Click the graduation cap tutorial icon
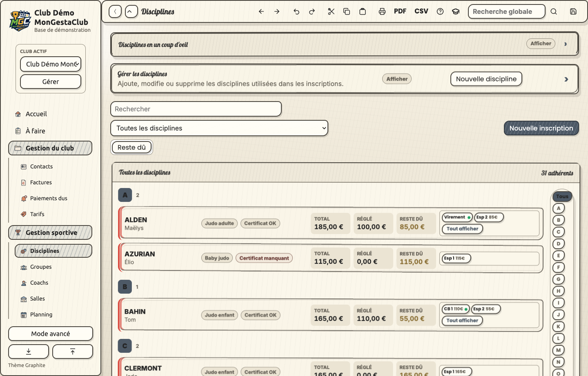Viewport: 588px width, 376px height. pos(456,11)
